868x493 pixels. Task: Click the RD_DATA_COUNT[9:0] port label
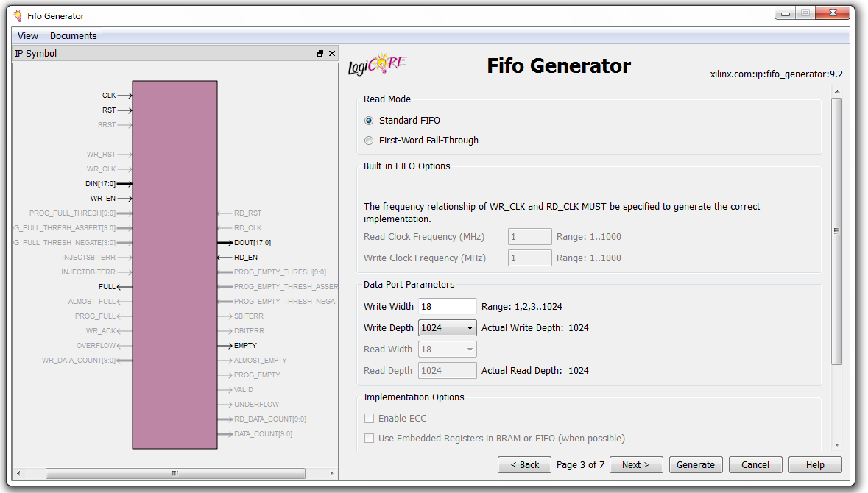(270, 419)
